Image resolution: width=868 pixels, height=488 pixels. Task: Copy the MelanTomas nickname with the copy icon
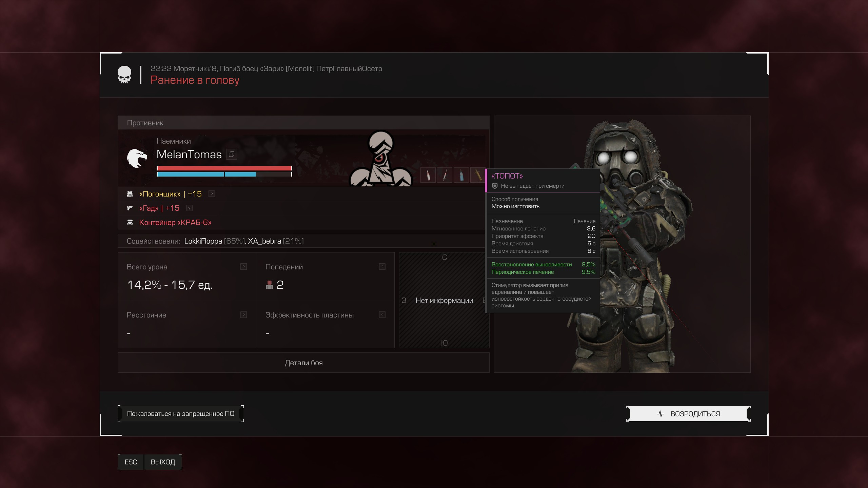[x=232, y=155]
